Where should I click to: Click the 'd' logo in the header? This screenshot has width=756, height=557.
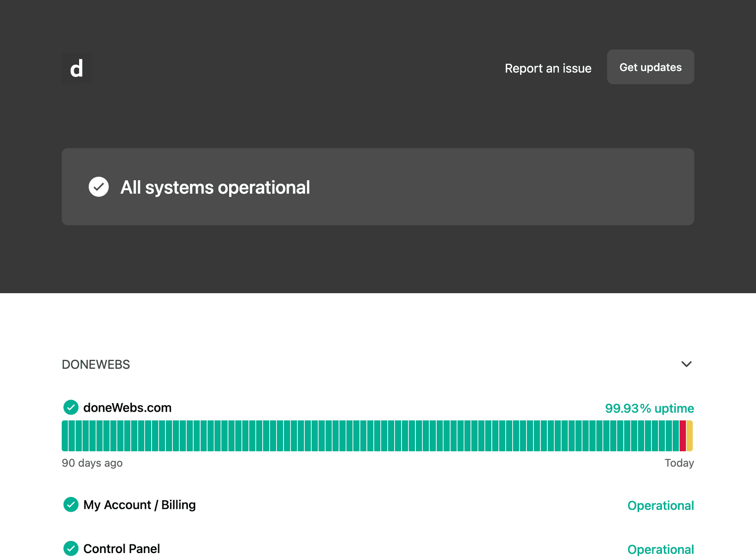tap(77, 68)
